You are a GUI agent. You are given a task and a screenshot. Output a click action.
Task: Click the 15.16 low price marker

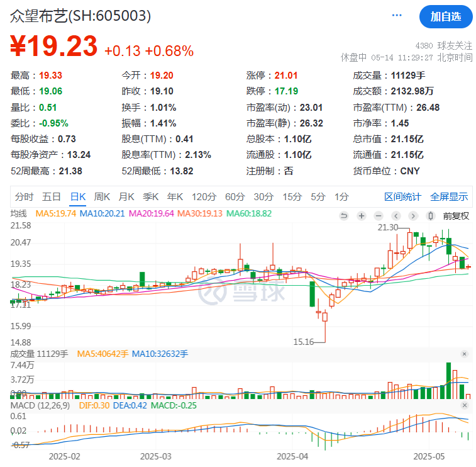pyautogui.click(x=303, y=342)
